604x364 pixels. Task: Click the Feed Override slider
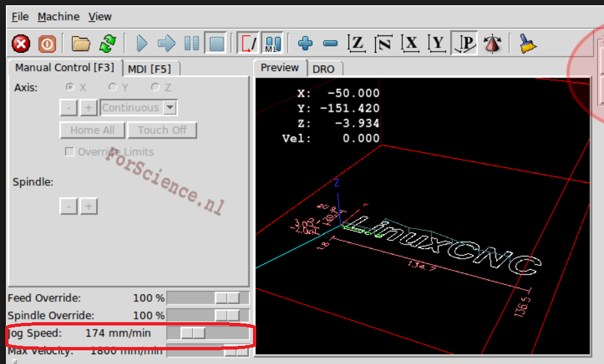(208, 298)
